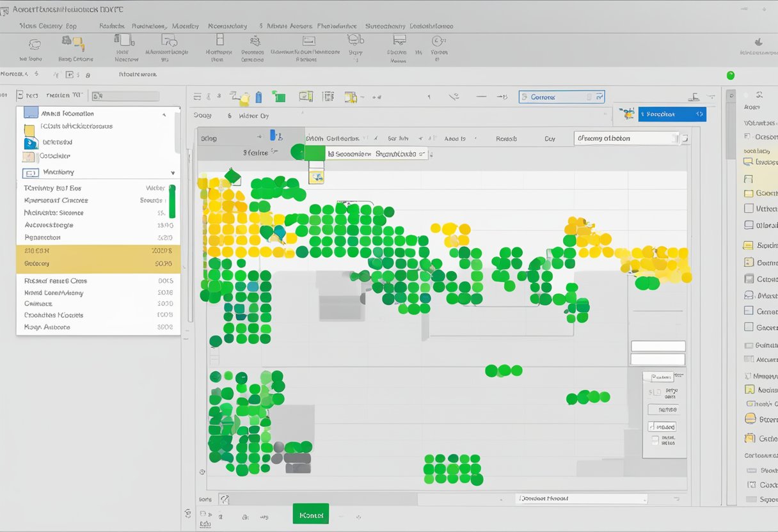Tick the small checkbox in the chart legend box

click(654, 440)
